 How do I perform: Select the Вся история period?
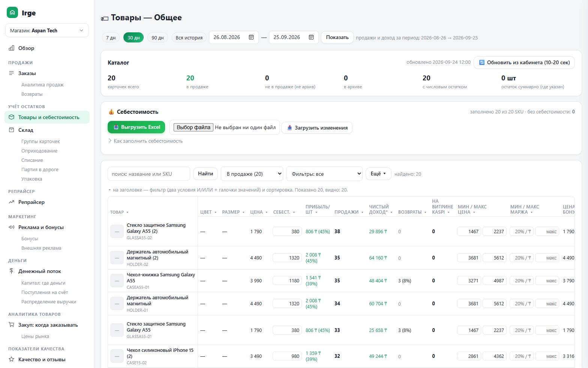(189, 38)
